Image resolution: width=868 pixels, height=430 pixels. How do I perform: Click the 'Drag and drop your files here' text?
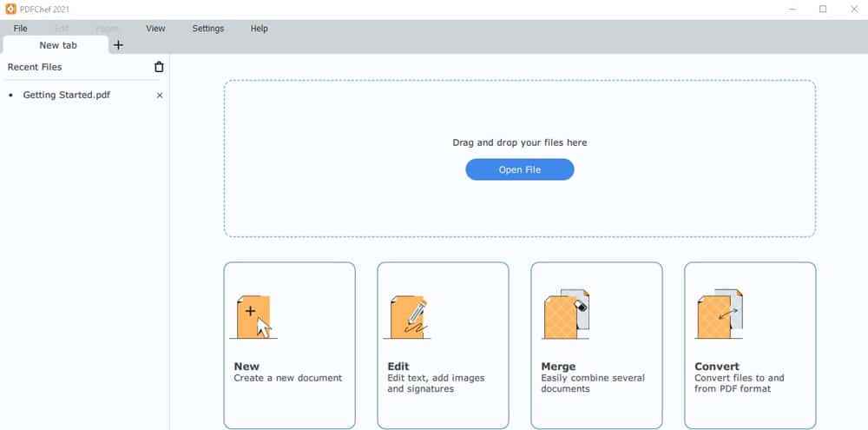(520, 142)
